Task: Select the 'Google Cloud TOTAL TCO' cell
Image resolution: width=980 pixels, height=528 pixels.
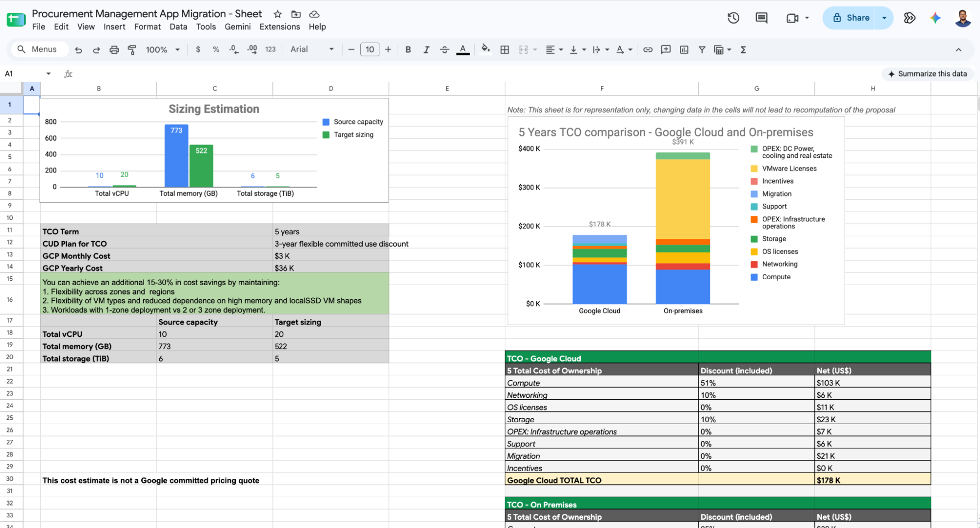Action: pos(602,480)
